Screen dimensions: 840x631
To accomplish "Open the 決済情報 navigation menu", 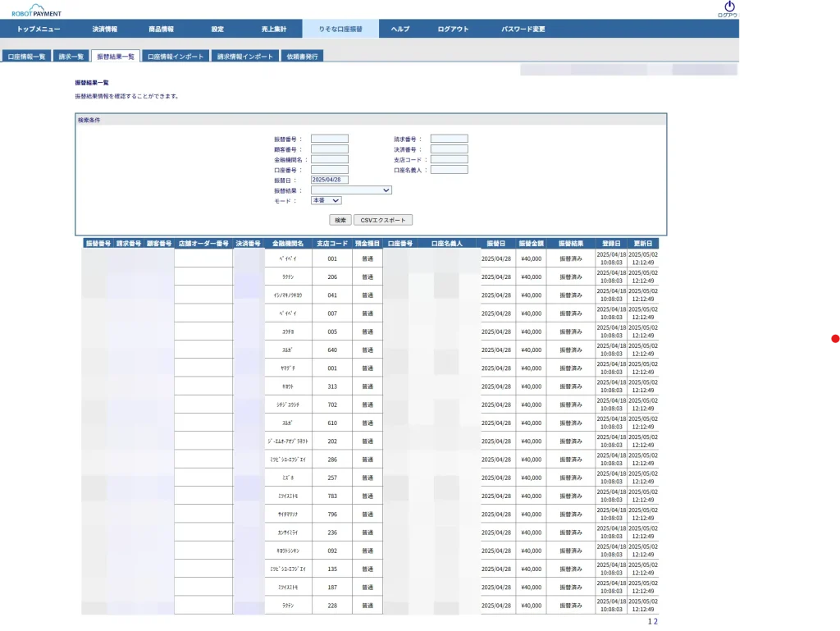I will (105, 29).
